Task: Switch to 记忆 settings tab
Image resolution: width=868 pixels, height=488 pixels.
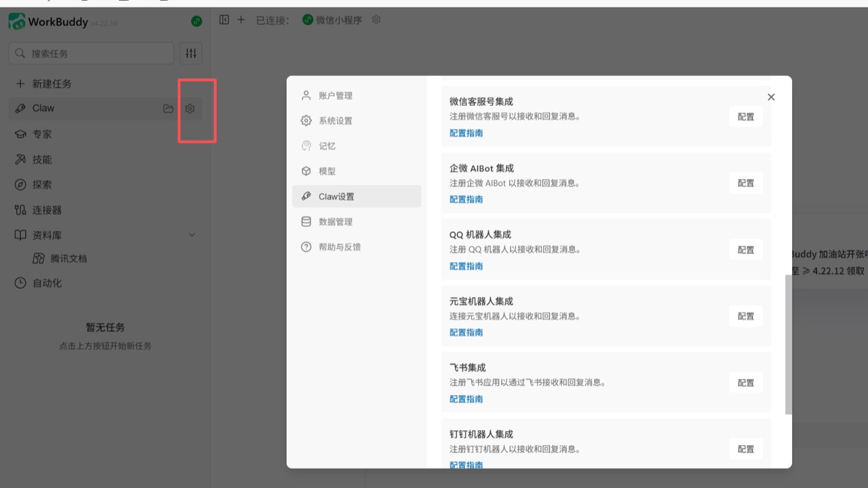Action: (x=357, y=146)
